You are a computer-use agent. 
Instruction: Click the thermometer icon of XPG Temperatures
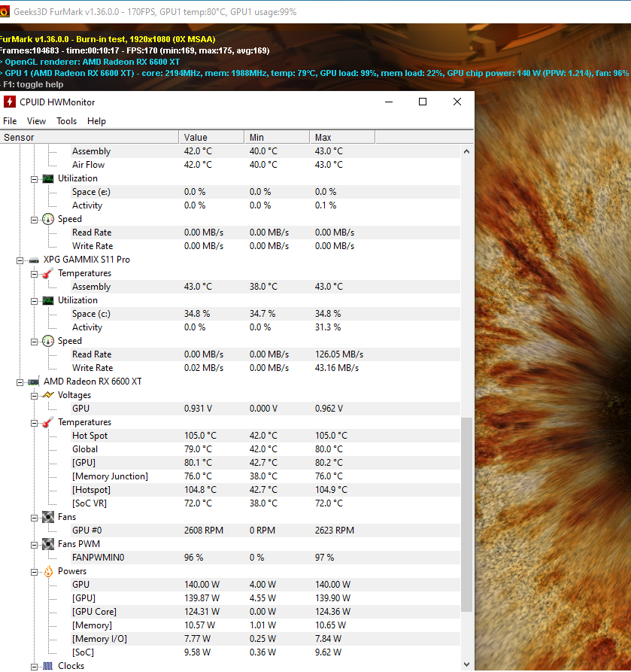tap(48, 273)
